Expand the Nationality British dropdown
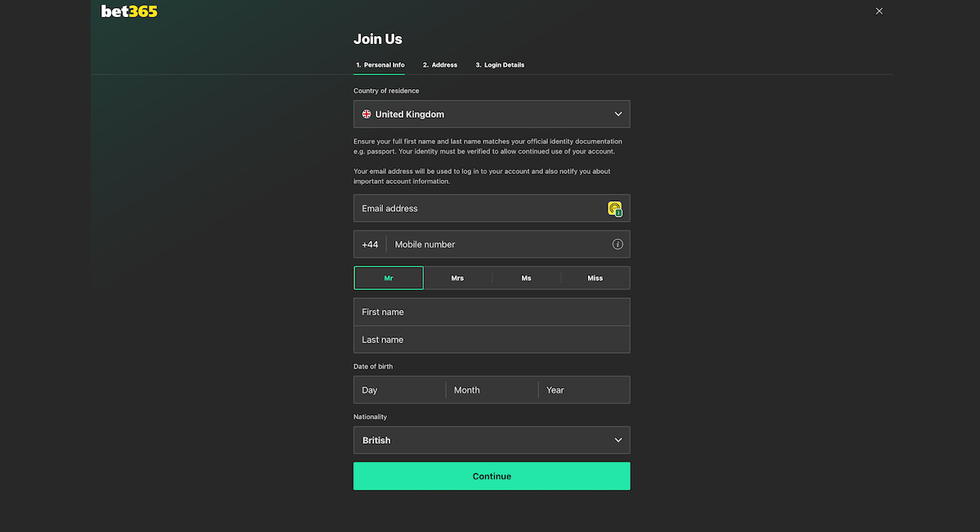The image size is (980, 532). pos(492,440)
